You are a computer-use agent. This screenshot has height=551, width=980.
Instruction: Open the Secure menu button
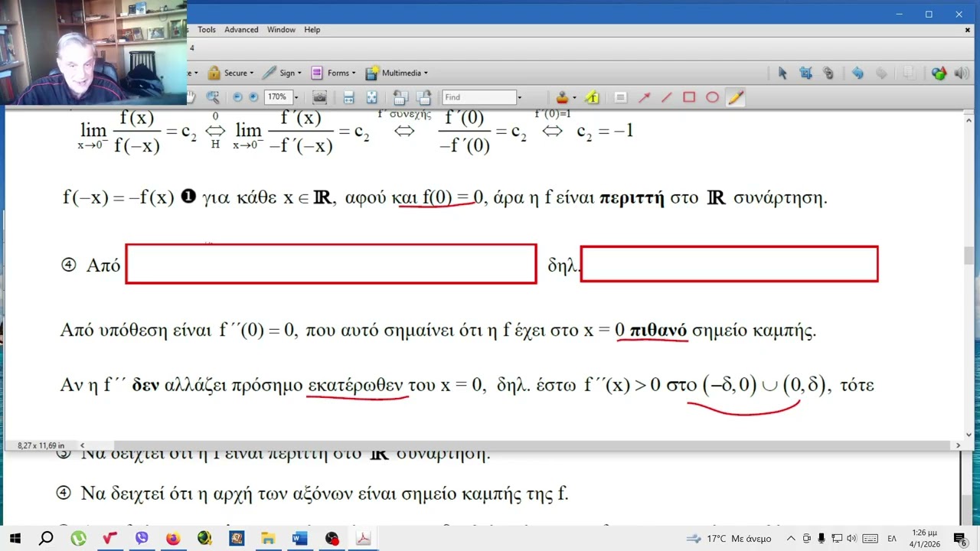230,73
